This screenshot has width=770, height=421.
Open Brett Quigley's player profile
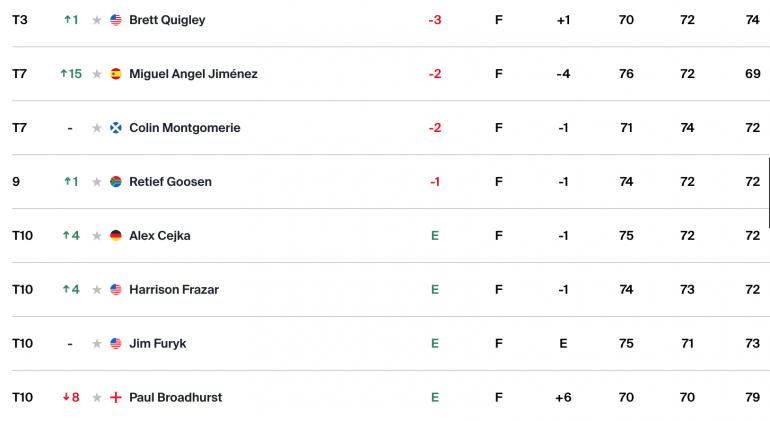point(167,20)
